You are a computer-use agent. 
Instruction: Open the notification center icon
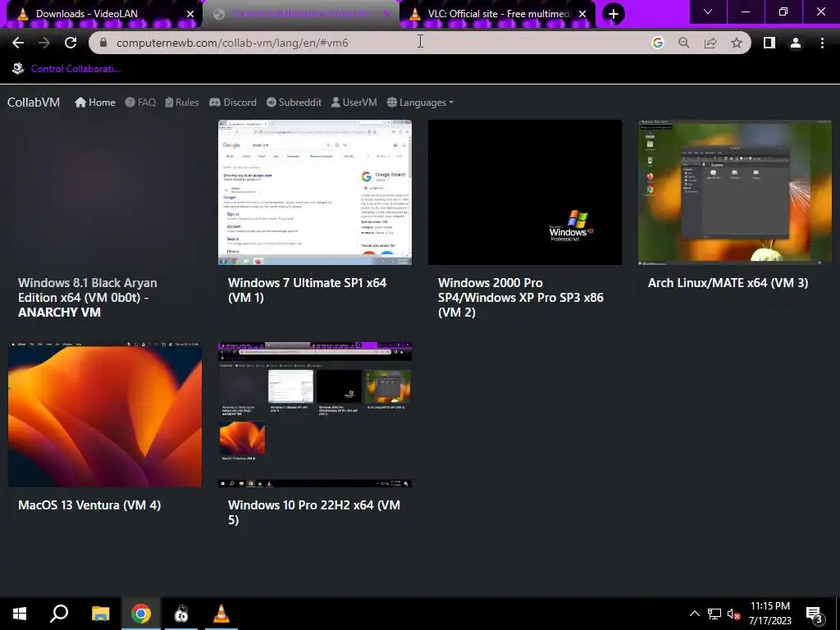815,614
